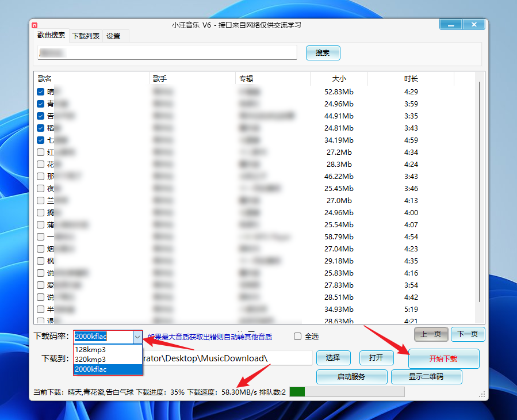This screenshot has height=420, width=517.
Task: Go to previous page with 上一页
Action: click(x=431, y=334)
